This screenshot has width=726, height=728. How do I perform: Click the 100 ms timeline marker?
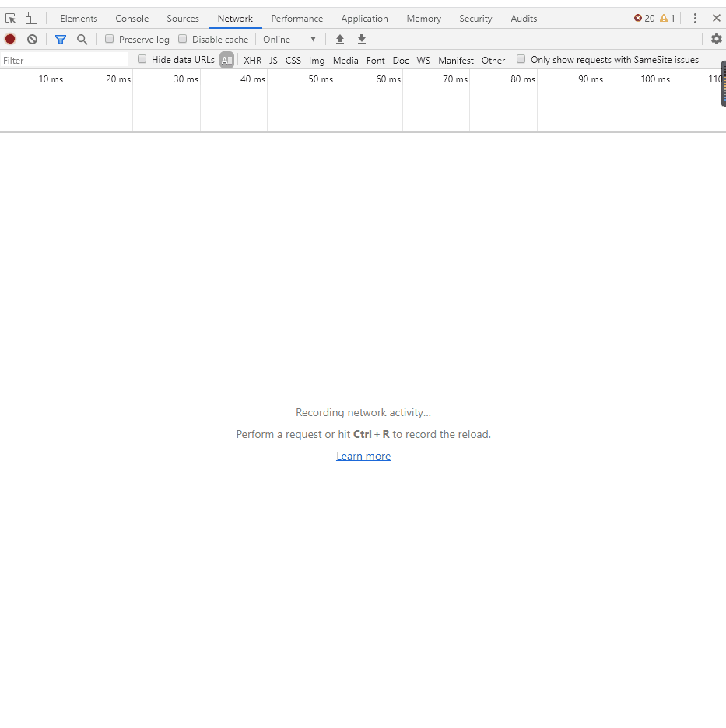[655, 79]
